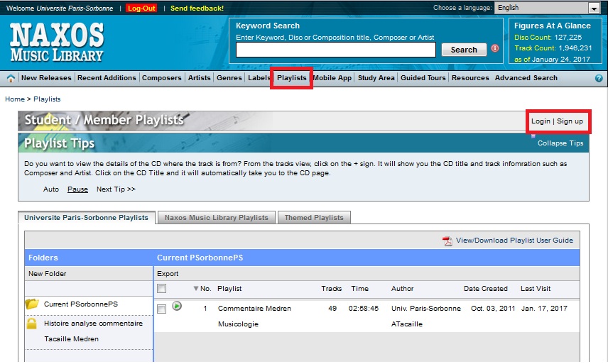Viewport: 608px width, 364px height.
Task: Pause the playlist tips rotation
Action: click(x=77, y=189)
